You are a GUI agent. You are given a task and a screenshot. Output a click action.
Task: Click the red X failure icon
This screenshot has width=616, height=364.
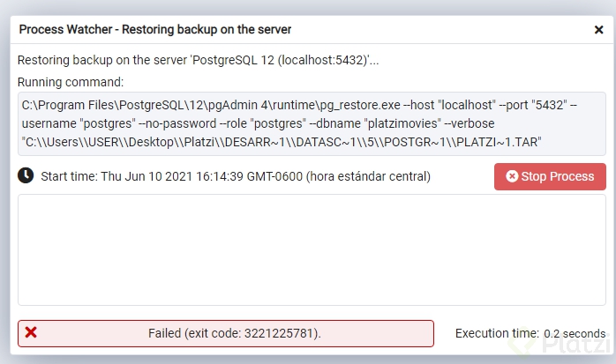click(x=31, y=332)
